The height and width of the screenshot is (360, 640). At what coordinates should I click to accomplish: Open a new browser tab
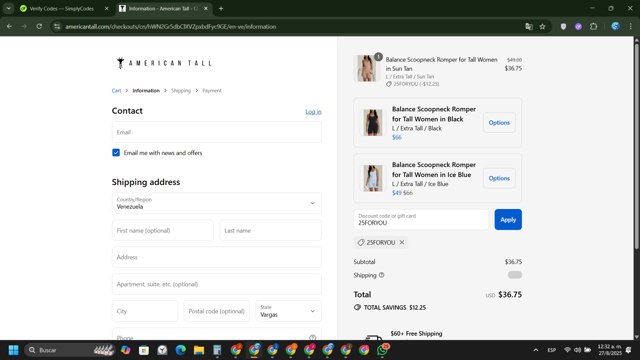(221, 8)
